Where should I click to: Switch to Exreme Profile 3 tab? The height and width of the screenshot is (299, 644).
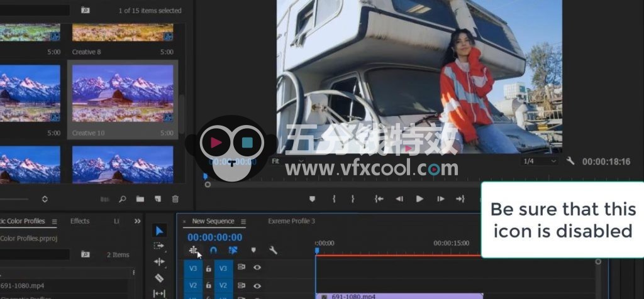[x=292, y=221]
